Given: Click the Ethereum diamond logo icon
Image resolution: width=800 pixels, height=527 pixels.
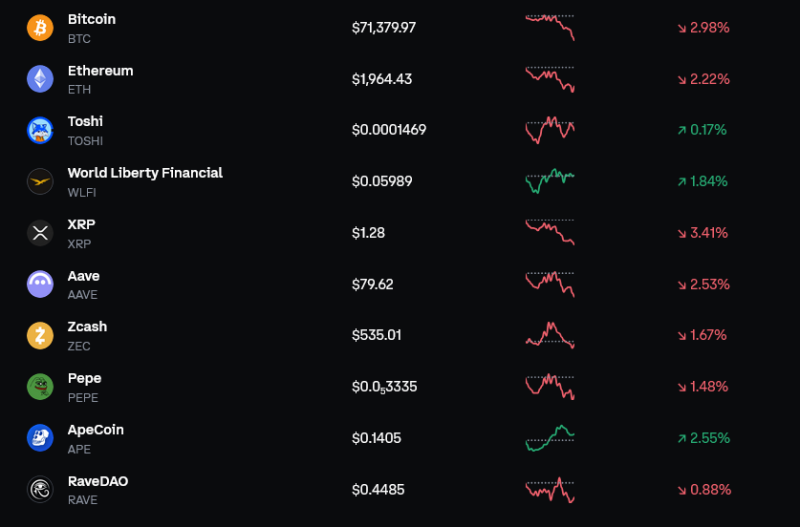Looking at the screenshot, I should tap(40, 79).
